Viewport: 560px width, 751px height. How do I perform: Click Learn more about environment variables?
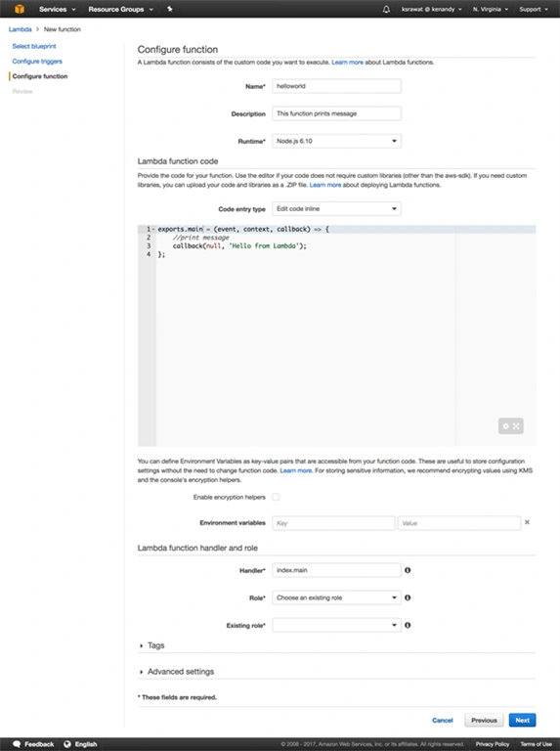pyautogui.click(x=295, y=470)
